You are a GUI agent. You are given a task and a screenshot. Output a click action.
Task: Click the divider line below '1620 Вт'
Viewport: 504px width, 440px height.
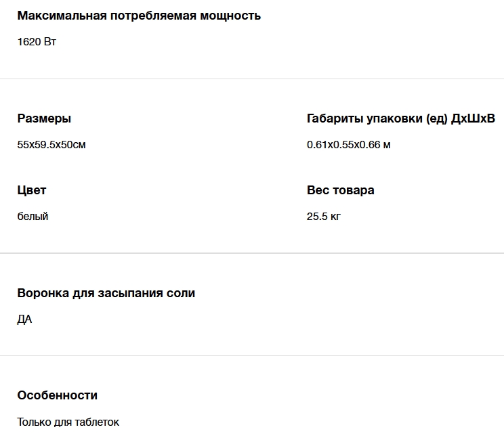252,79
